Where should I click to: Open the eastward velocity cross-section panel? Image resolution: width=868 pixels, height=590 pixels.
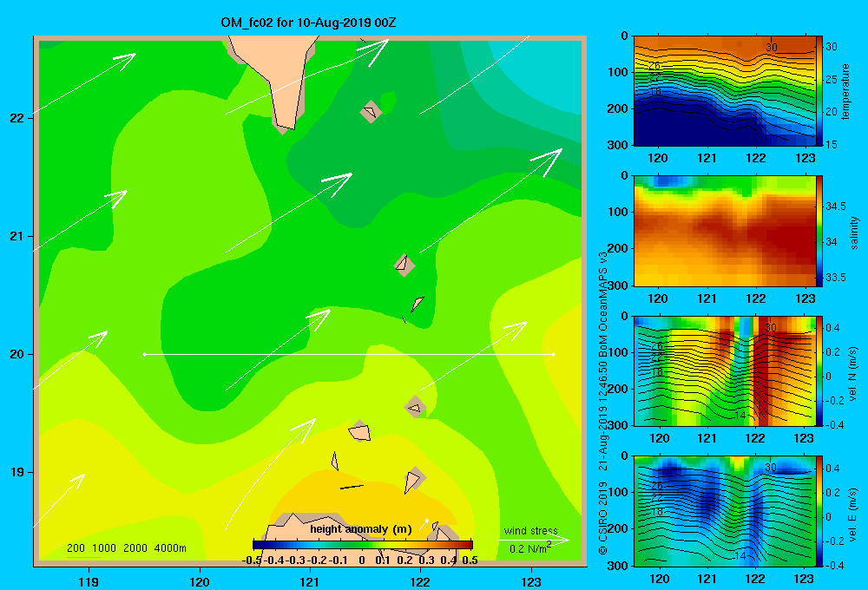click(x=725, y=511)
